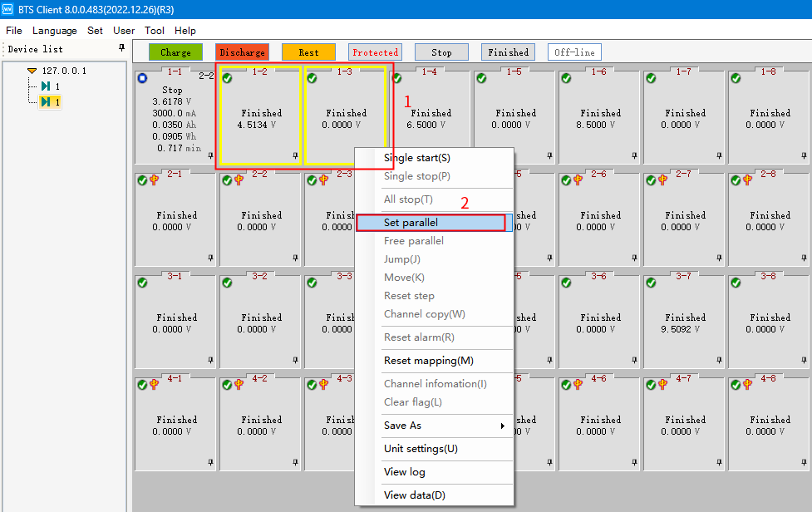This screenshot has height=512, width=812.
Task: Click the red Discharge color legend
Action: tap(242, 52)
